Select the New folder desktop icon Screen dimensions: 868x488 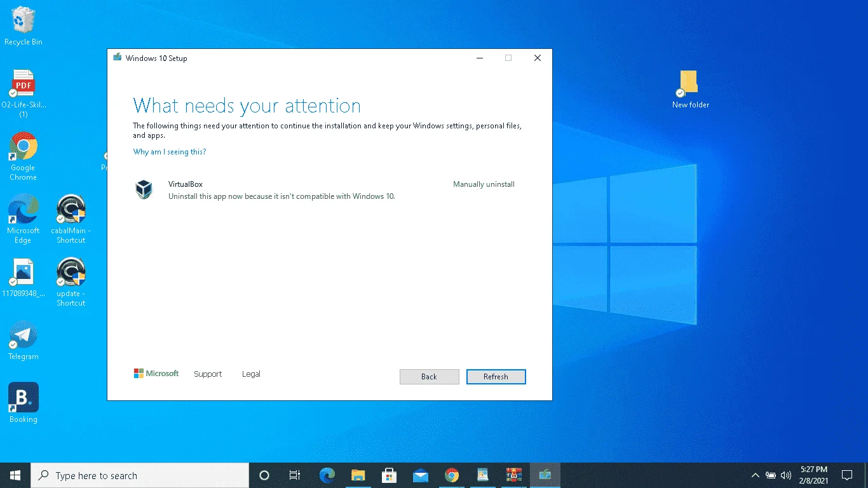click(690, 89)
